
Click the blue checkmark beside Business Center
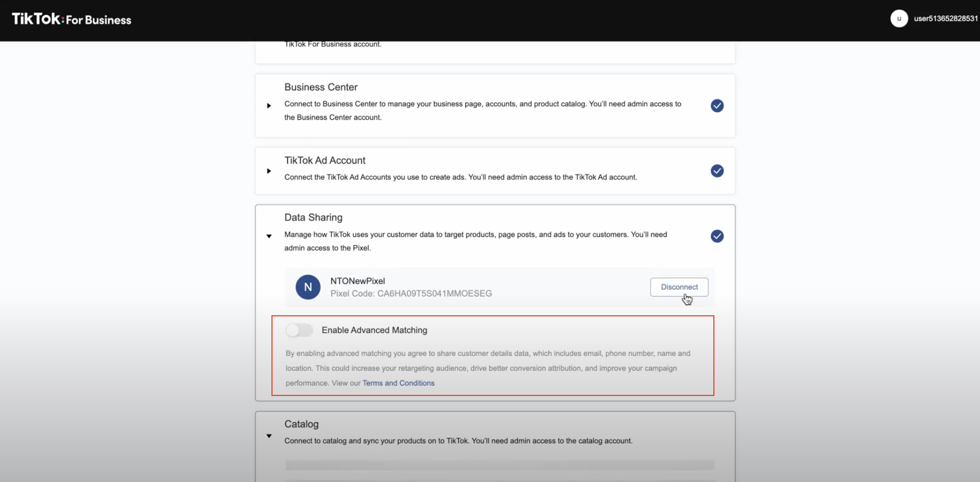717,105
